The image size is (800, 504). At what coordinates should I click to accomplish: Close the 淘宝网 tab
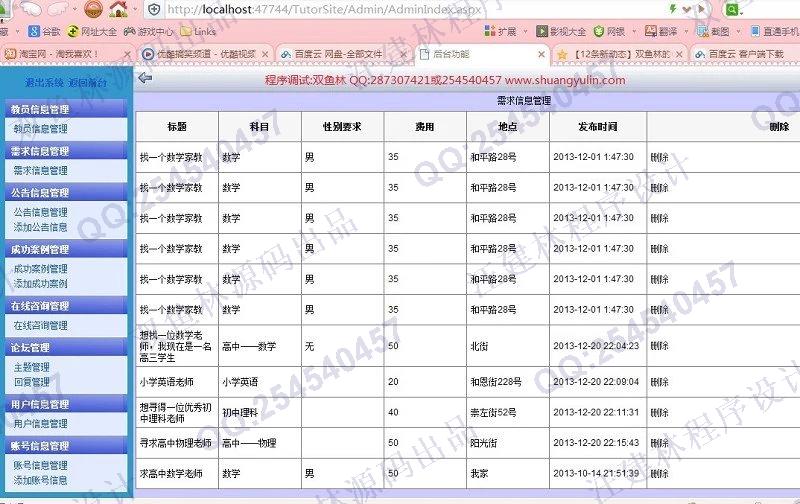127,54
